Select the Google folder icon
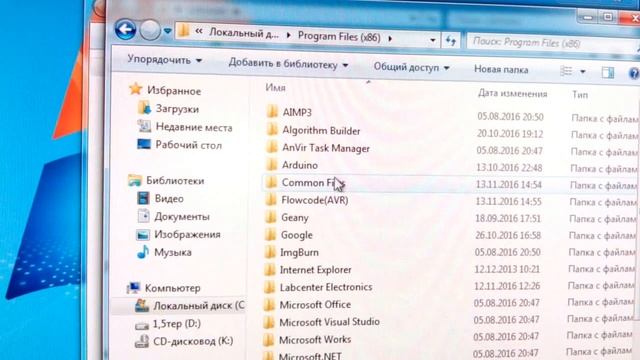Image resolution: width=640 pixels, height=360 pixels. point(271,235)
